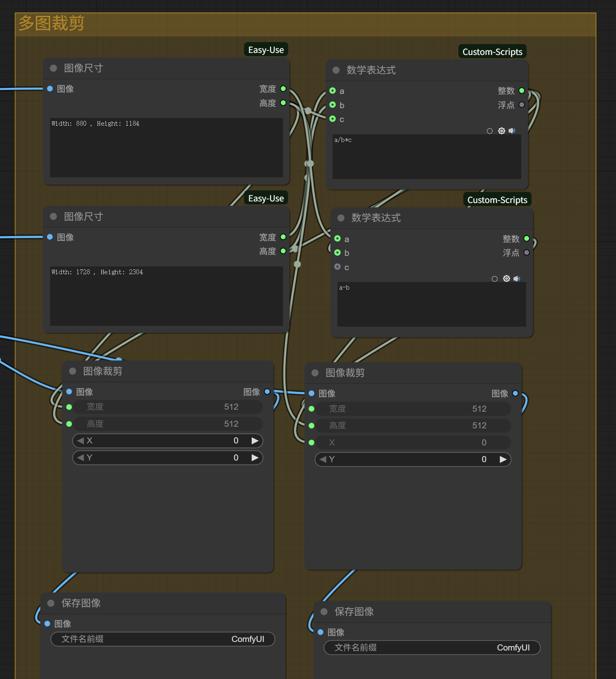Toggle the circle indicator in a/b*c node
This screenshot has width=616, height=679.
pos(490,131)
